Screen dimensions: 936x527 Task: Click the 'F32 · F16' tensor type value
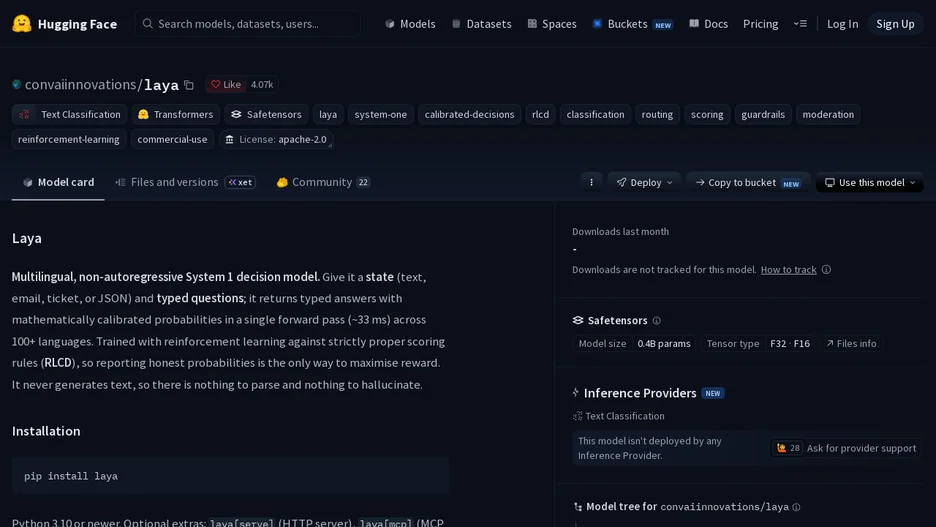pos(790,344)
